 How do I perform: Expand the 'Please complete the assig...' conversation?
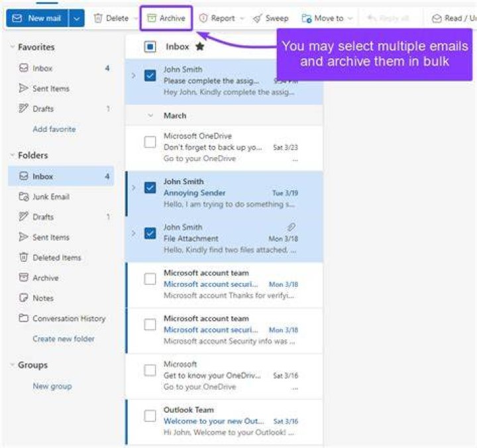click(134, 76)
